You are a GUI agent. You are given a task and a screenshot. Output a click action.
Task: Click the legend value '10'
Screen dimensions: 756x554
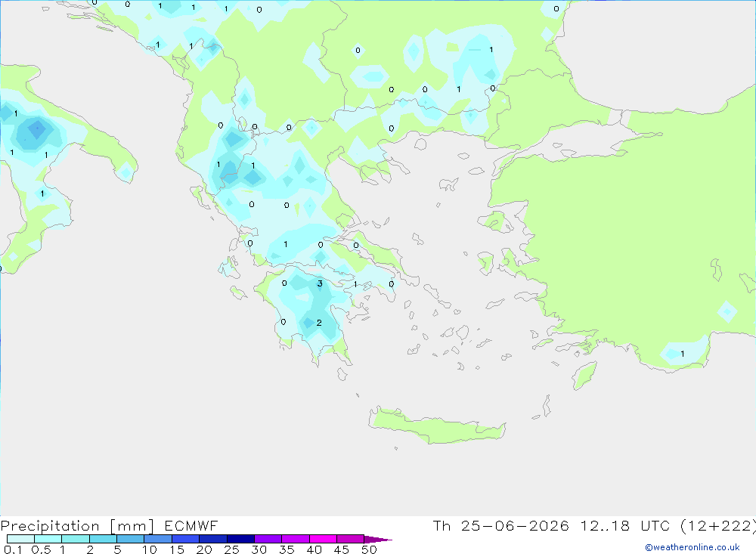pos(150,549)
